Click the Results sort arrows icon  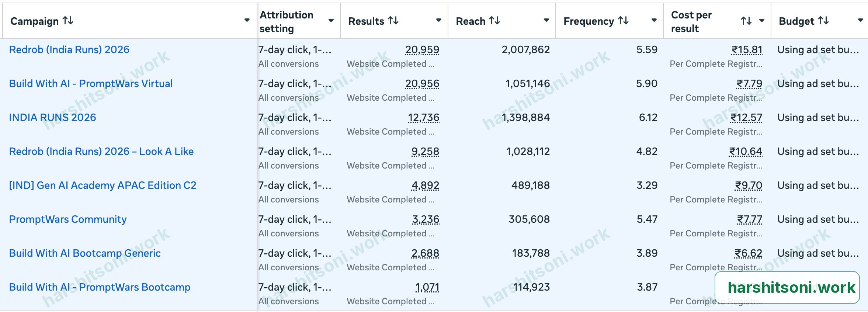coord(393,21)
